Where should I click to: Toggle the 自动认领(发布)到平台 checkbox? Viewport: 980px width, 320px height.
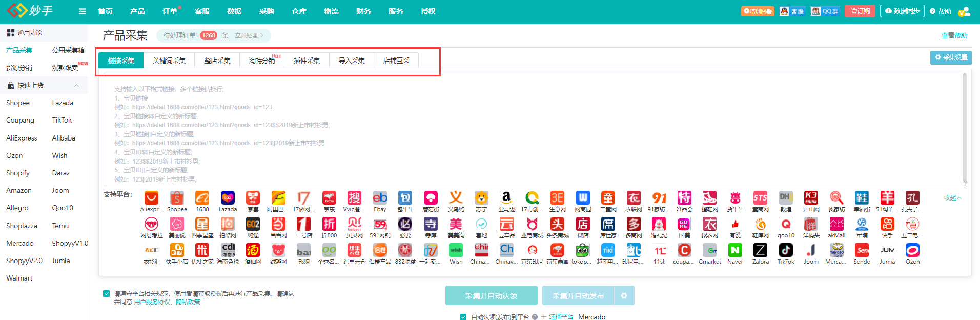click(x=463, y=317)
